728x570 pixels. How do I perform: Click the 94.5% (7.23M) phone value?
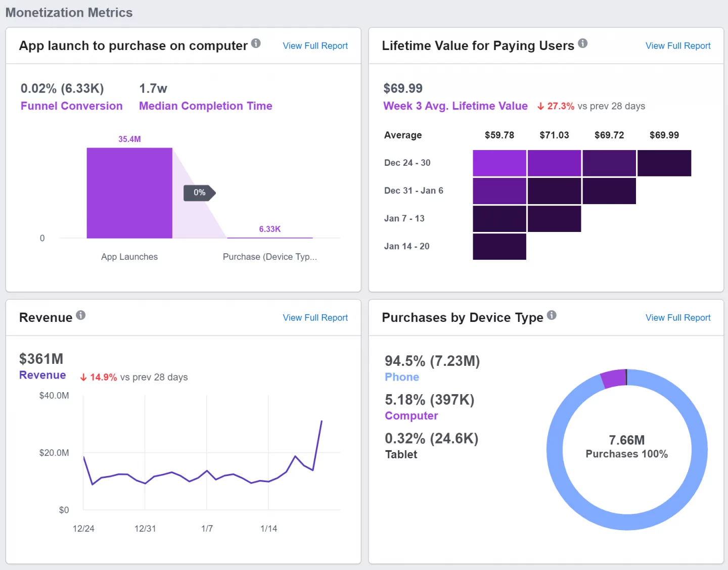tap(432, 361)
